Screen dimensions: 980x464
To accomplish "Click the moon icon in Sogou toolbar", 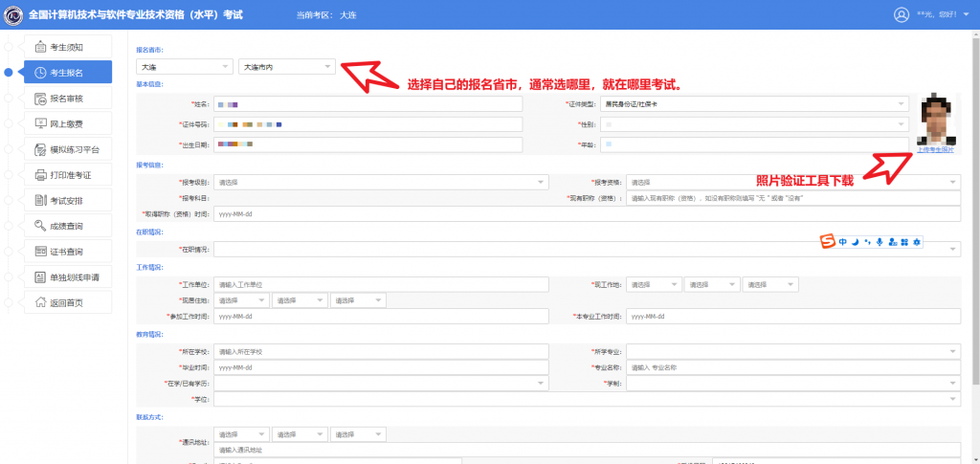I will click(855, 242).
